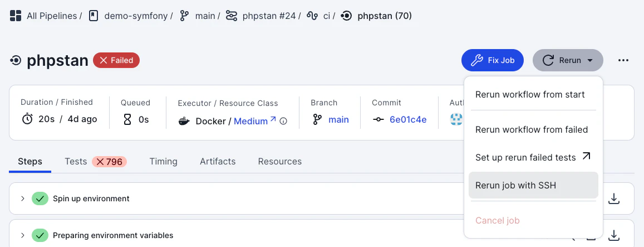Toggle the Rerun dropdown button
Screen dimensions: 644x247
coord(568,61)
